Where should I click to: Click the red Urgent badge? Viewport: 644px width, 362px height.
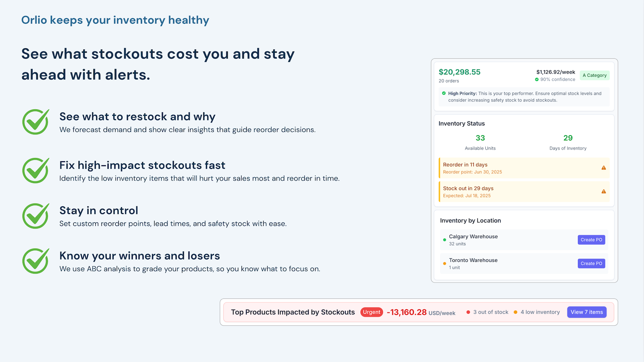(372, 312)
